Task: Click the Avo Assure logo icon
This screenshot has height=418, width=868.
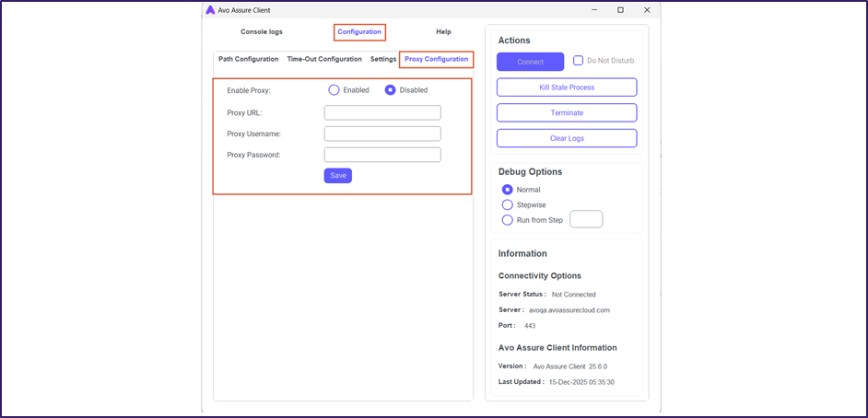Action: coord(210,10)
